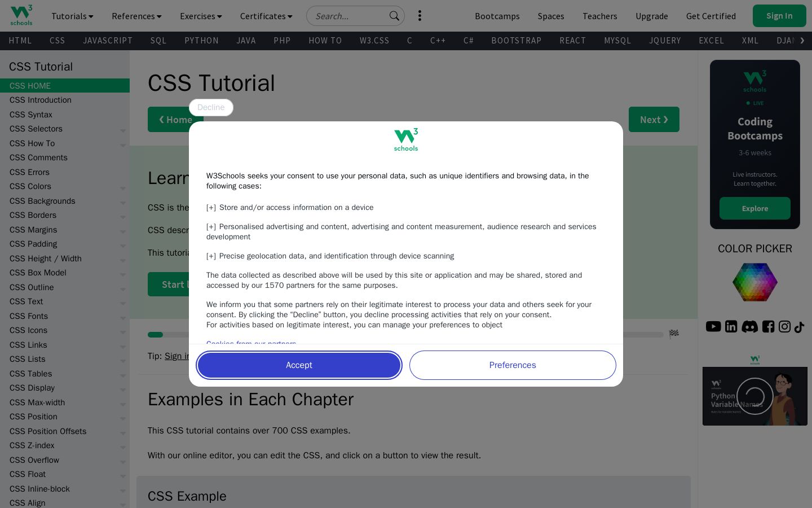The height and width of the screenshot is (508, 812).
Task: Click the Get Certified link
Action: [711, 16]
